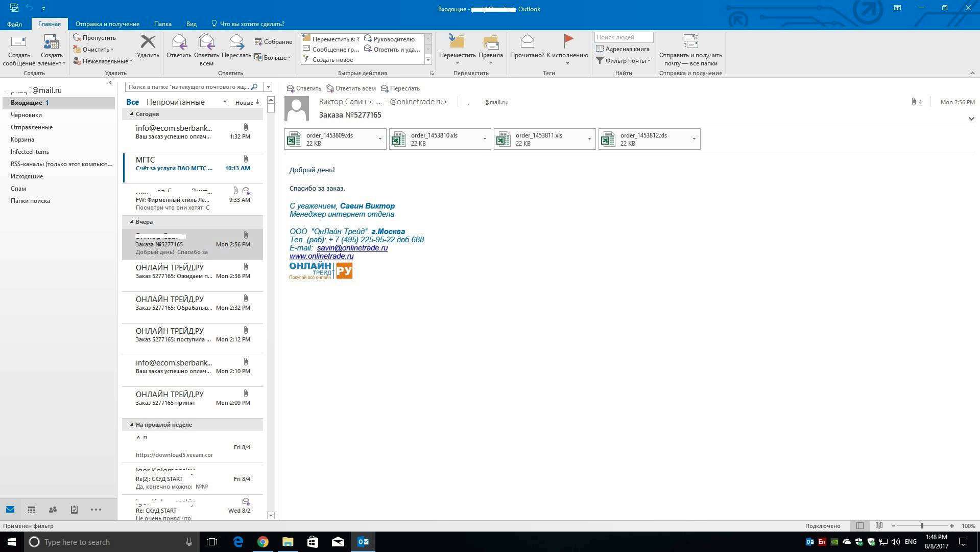
Task: Open the Rules button
Action: click(491, 51)
